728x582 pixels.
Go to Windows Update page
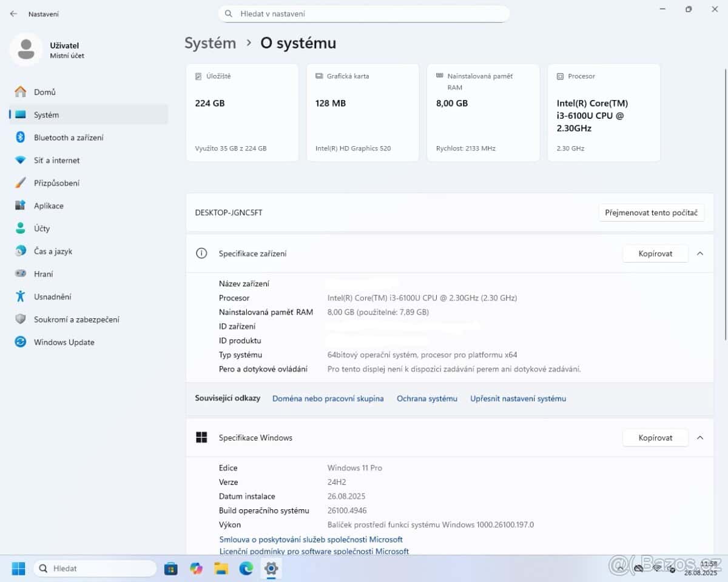[x=64, y=342]
